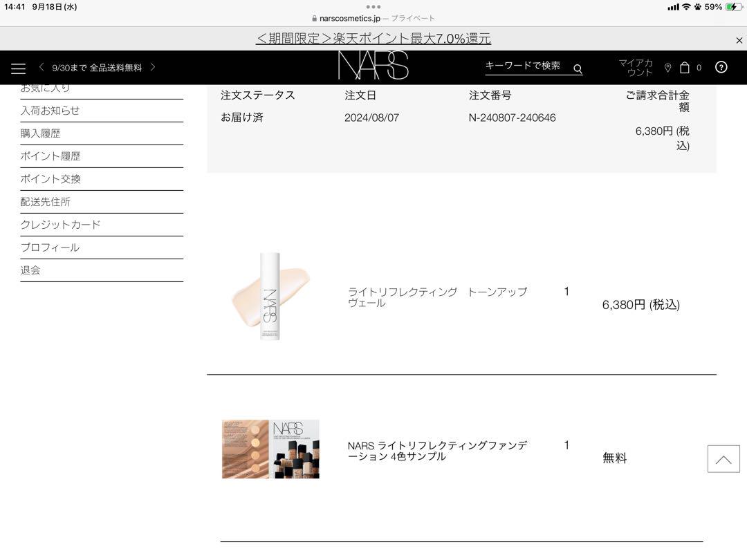Open the store locator pin icon
This screenshot has width=747, height=560.
(668, 68)
